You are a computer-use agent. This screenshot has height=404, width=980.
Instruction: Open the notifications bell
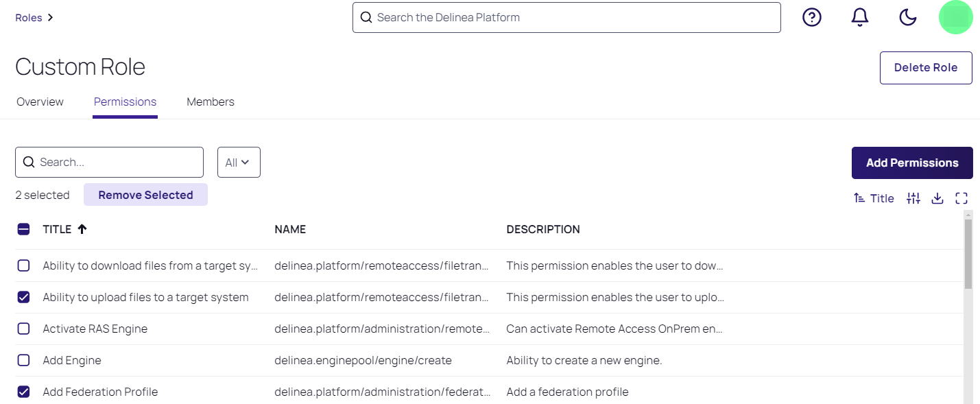(859, 18)
